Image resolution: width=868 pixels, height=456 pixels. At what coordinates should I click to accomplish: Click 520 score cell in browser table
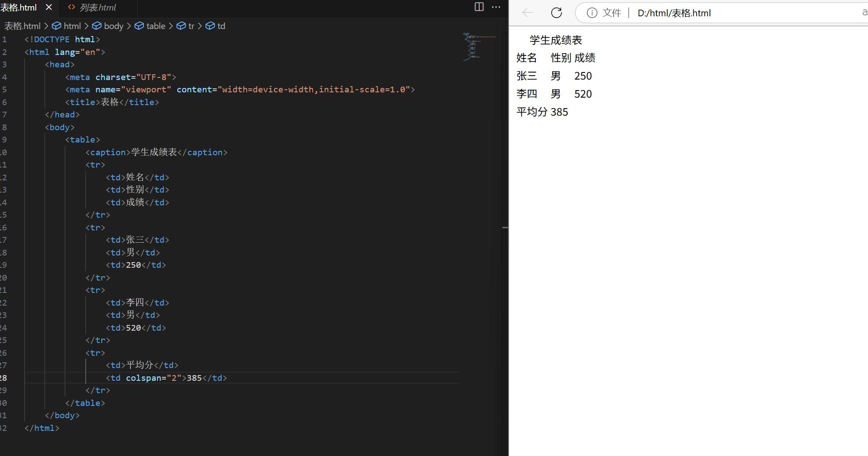583,94
